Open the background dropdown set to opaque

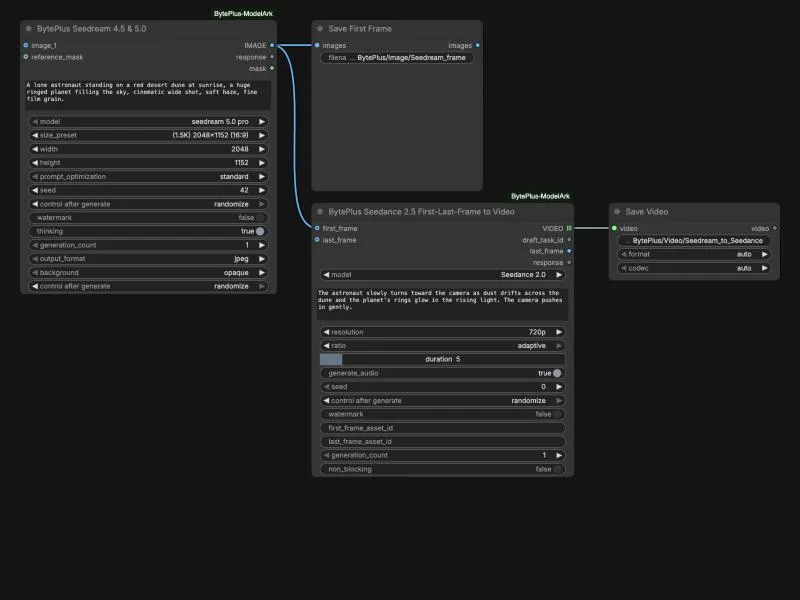click(148, 272)
